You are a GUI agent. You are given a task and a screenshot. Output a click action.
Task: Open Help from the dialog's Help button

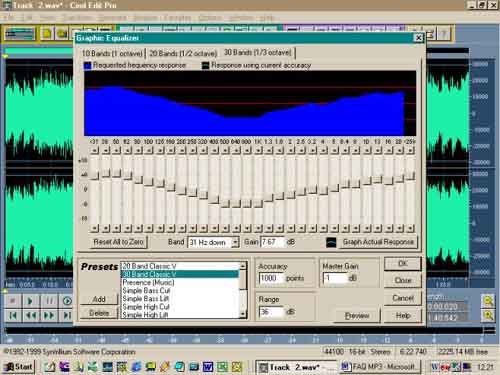[403, 315]
